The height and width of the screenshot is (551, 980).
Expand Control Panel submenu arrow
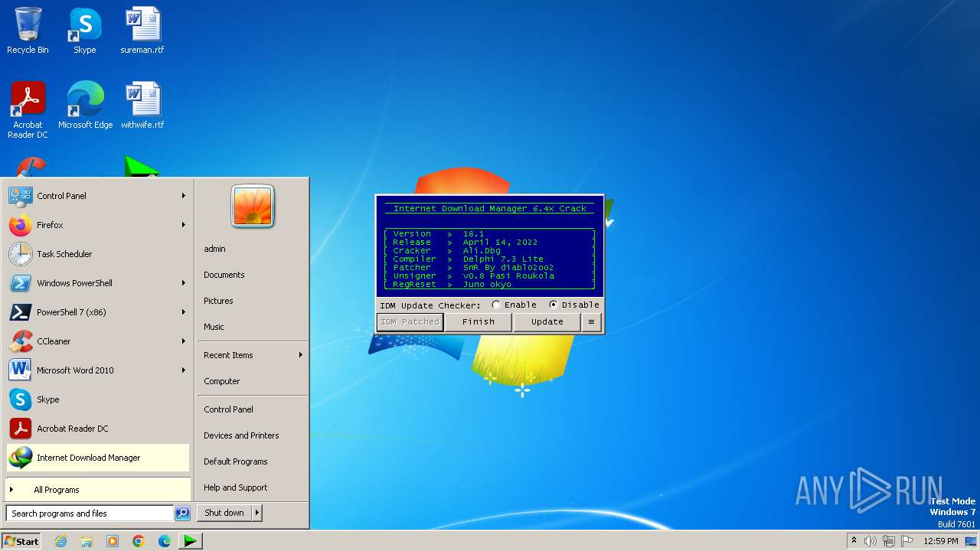click(184, 196)
